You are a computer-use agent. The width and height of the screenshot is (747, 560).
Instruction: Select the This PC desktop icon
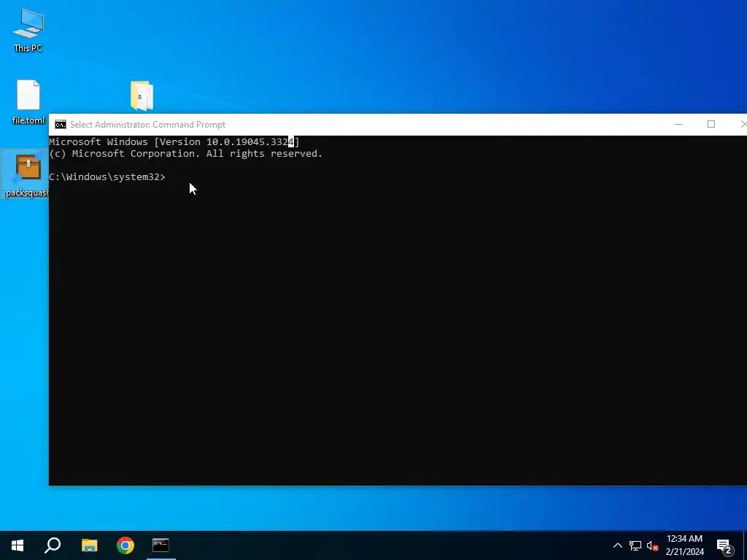pos(28,30)
